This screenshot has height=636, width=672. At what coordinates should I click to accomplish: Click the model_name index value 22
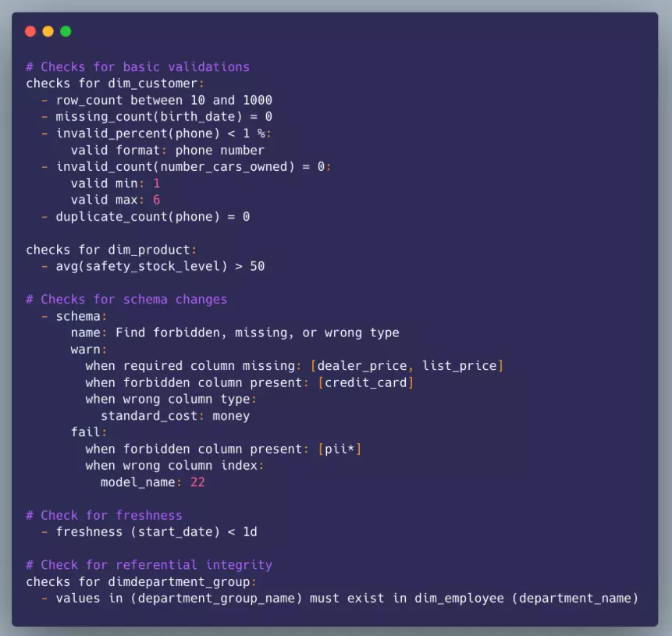point(197,482)
